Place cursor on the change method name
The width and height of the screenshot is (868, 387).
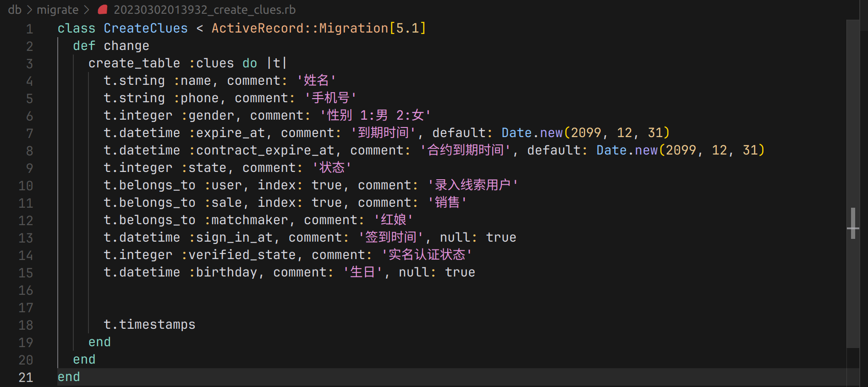(x=126, y=46)
